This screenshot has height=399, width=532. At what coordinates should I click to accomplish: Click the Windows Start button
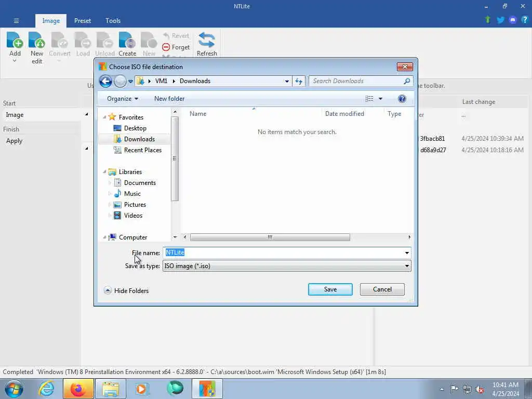pyautogui.click(x=14, y=389)
